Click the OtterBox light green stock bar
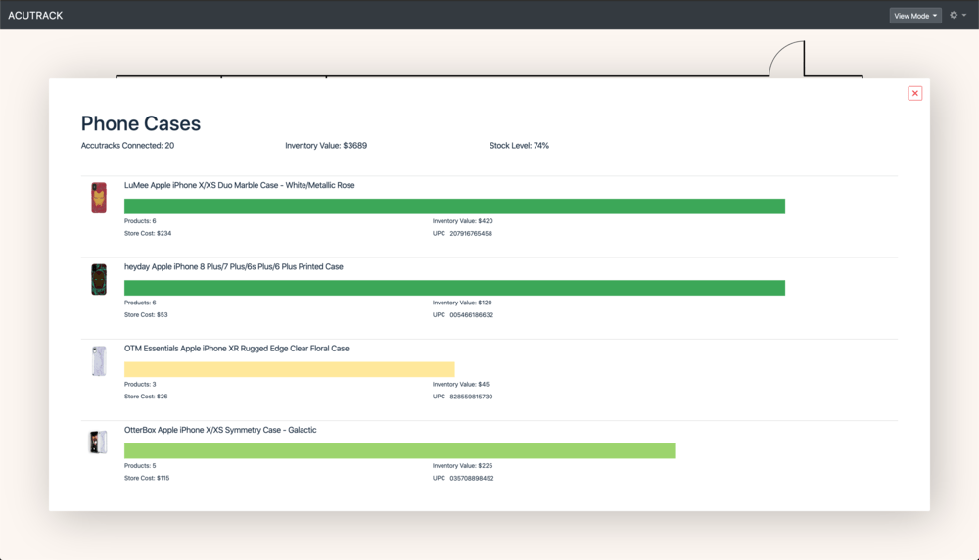Image resolution: width=979 pixels, height=560 pixels. tap(399, 450)
